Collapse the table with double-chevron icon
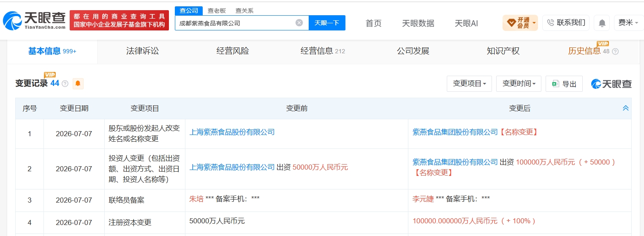This screenshot has height=236, width=644. [625, 108]
